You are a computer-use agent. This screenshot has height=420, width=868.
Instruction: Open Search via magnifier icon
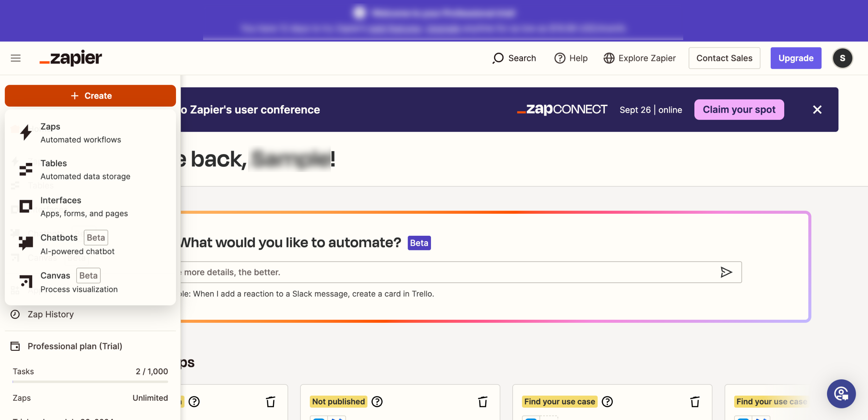(x=498, y=58)
